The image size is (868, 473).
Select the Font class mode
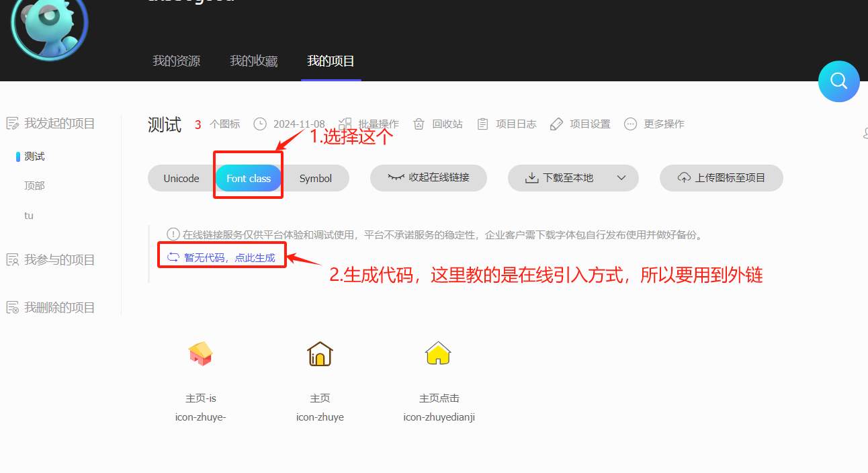tap(249, 178)
